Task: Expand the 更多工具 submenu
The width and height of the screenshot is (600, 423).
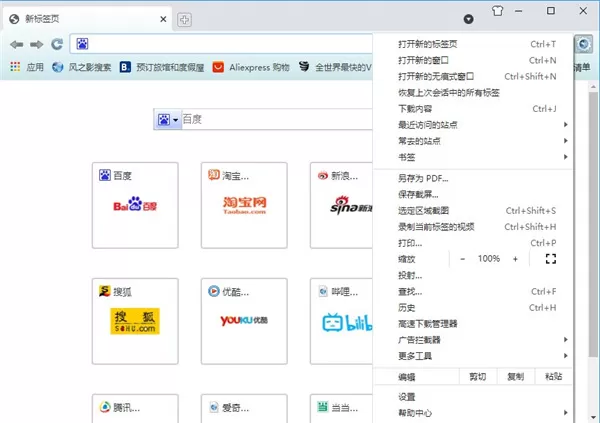Action: pyautogui.click(x=473, y=356)
